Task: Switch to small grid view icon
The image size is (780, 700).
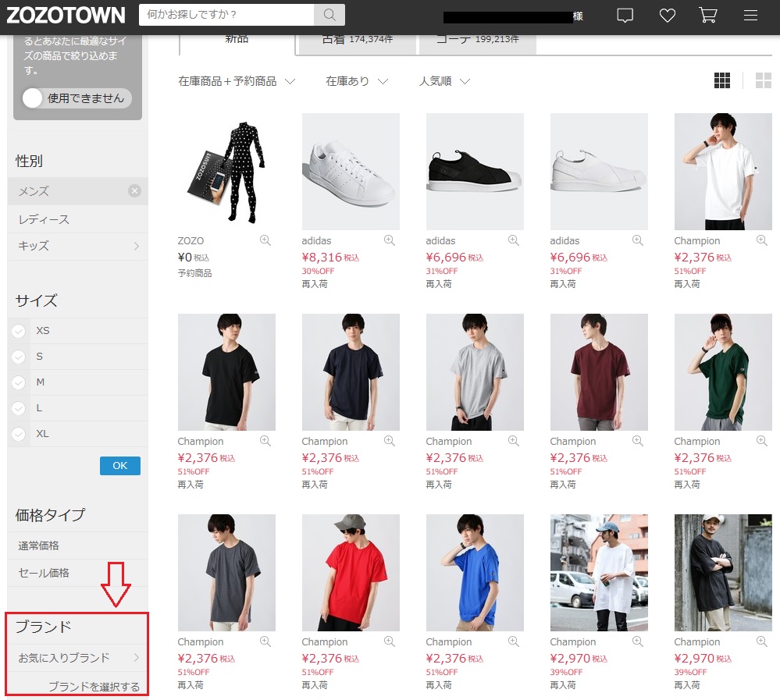Action: pos(721,80)
